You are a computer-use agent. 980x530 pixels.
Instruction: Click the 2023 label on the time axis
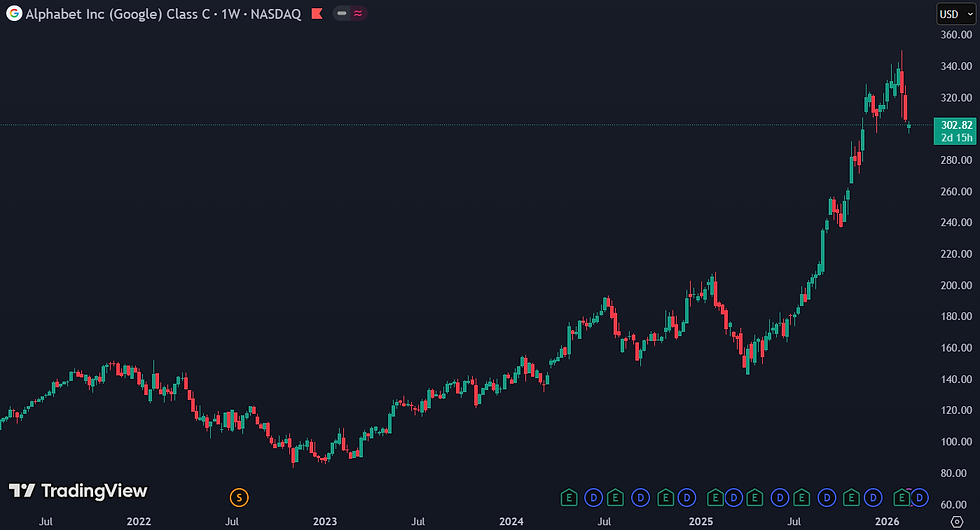pyautogui.click(x=324, y=521)
